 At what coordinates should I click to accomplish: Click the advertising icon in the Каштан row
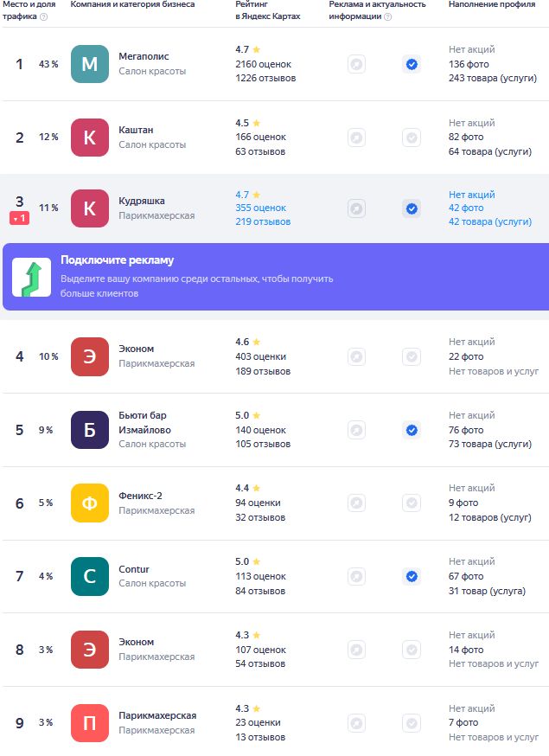[x=357, y=138]
